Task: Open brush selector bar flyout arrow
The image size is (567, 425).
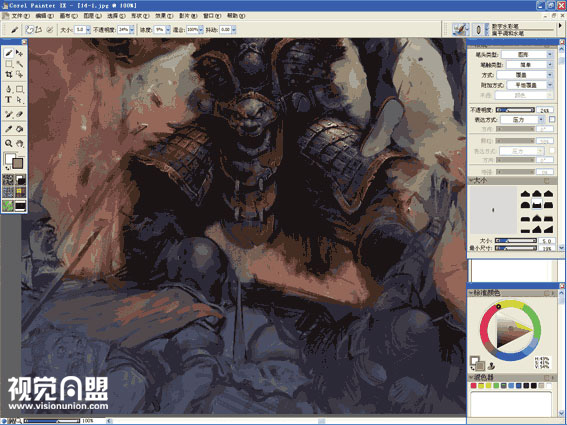Action: [x=560, y=26]
